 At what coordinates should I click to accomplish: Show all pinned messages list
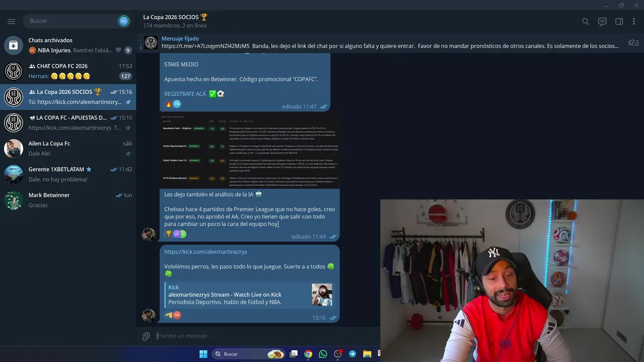click(633, 43)
